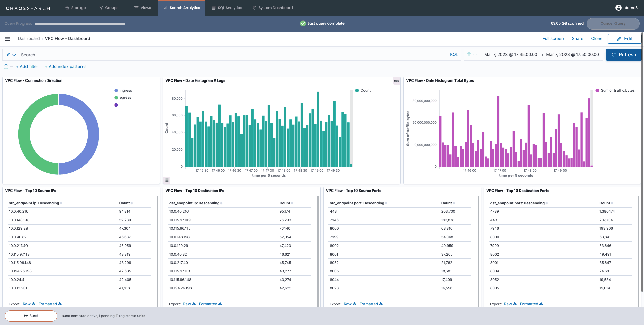The width and height of the screenshot is (644, 325).
Task: Download Formatted export for Top 10 Destination Ports
Action: pos(531,304)
